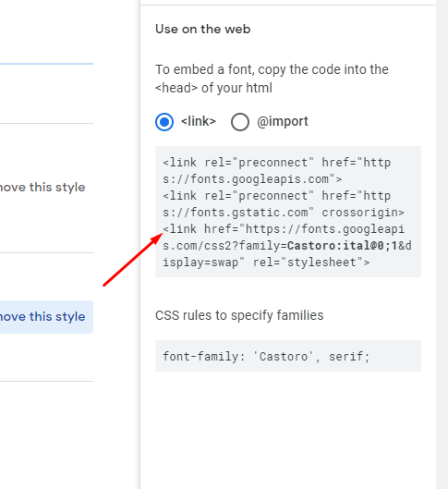Click the empty panel area below the CSS box
The image size is (448, 489).
click(288, 431)
